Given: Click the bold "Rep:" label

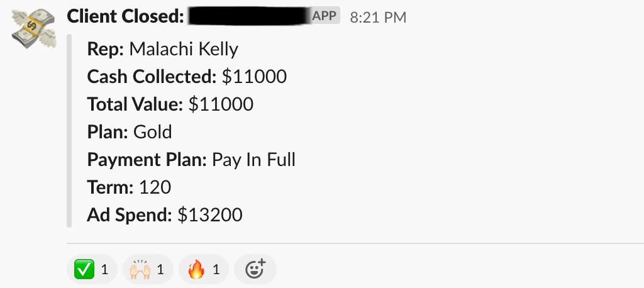Looking at the screenshot, I should click(x=106, y=49).
